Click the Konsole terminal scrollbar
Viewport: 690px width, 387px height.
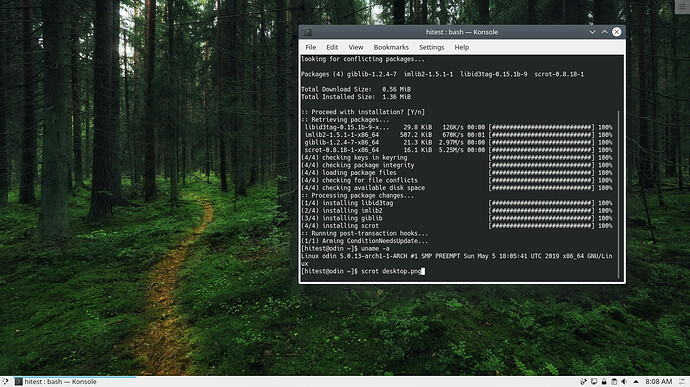click(619, 194)
